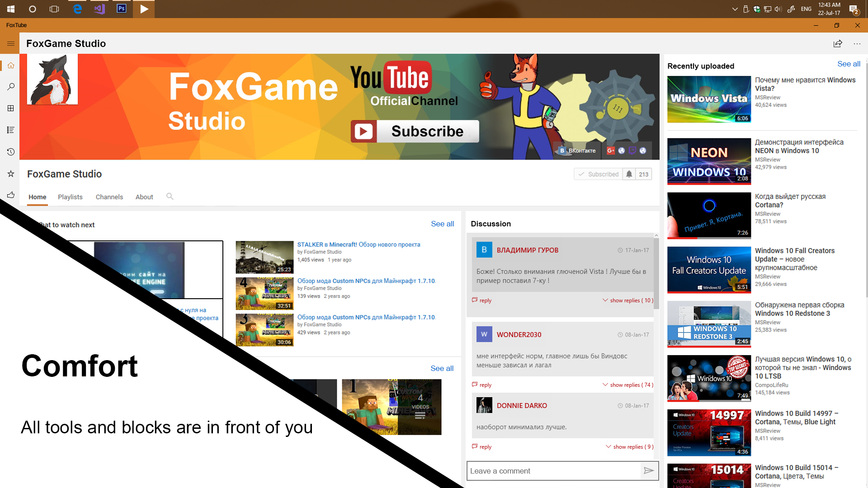Open Visual Studio from the taskbar
This screenshot has height=488, width=868.
(x=99, y=9)
